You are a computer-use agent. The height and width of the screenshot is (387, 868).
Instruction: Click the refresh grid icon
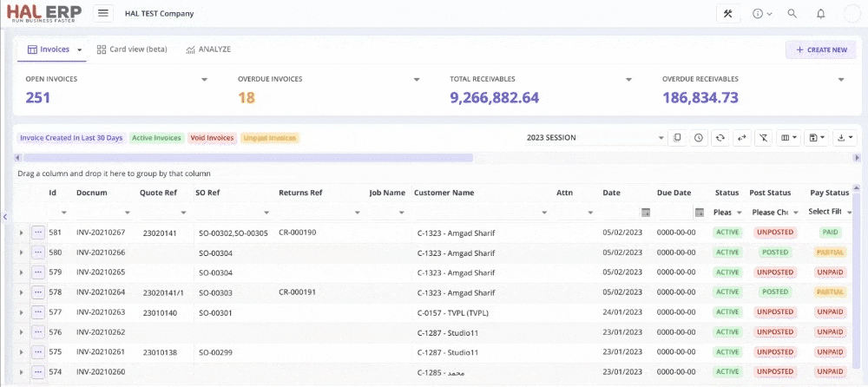[720, 138]
